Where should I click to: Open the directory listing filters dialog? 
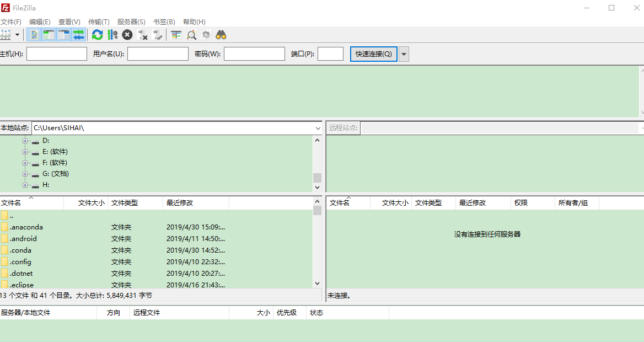click(x=176, y=35)
